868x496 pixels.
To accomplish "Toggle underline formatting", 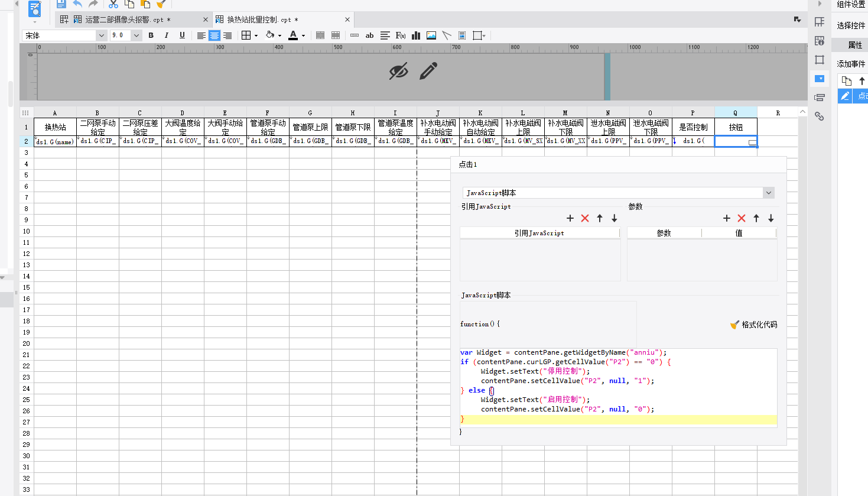I will 182,35.
